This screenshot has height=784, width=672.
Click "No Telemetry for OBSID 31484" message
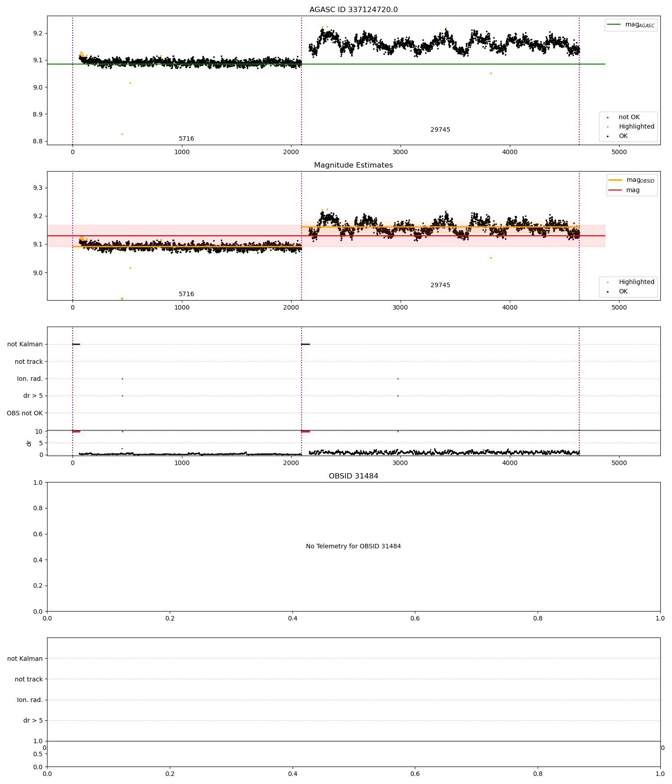click(x=353, y=546)
